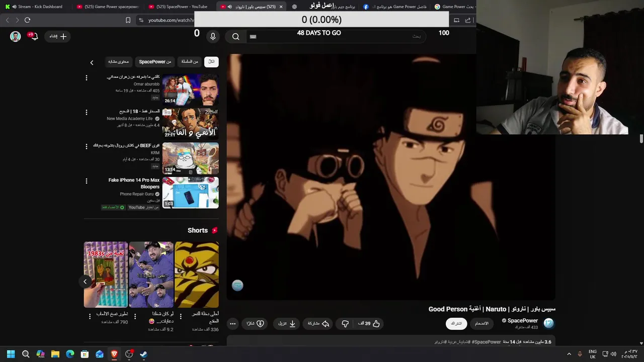Open Steam from the taskbar
This screenshot has width=644, height=362.
143,354
